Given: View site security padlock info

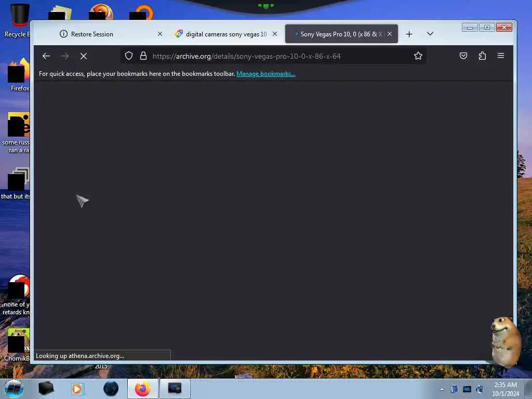Looking at the screenshot, I should (x=143, y=56).
